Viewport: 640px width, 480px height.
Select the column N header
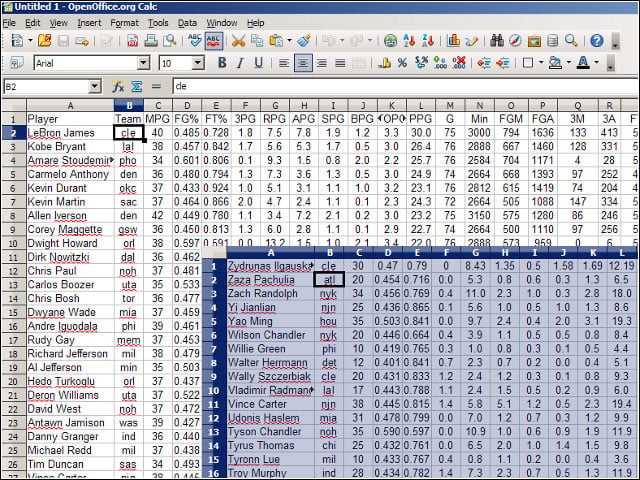pyautogui.click(x=479, y=106)
